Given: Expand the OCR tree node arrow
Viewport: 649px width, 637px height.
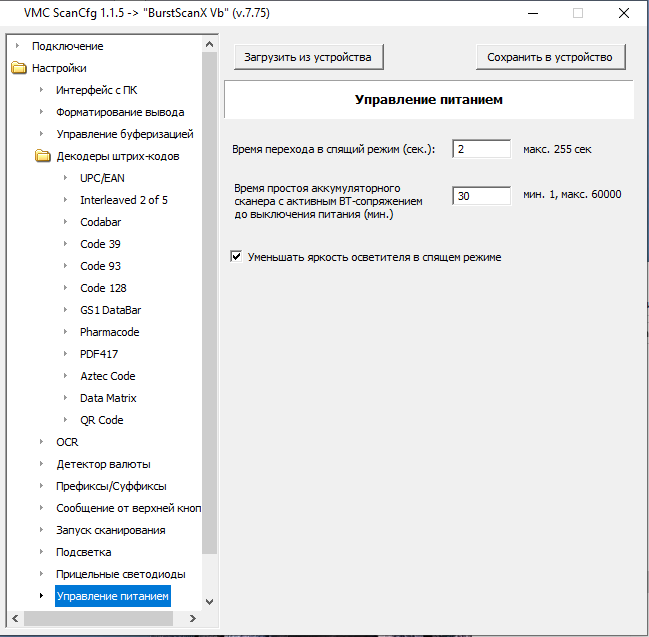Looking at the screenshot, I should (x=41, y=442).
